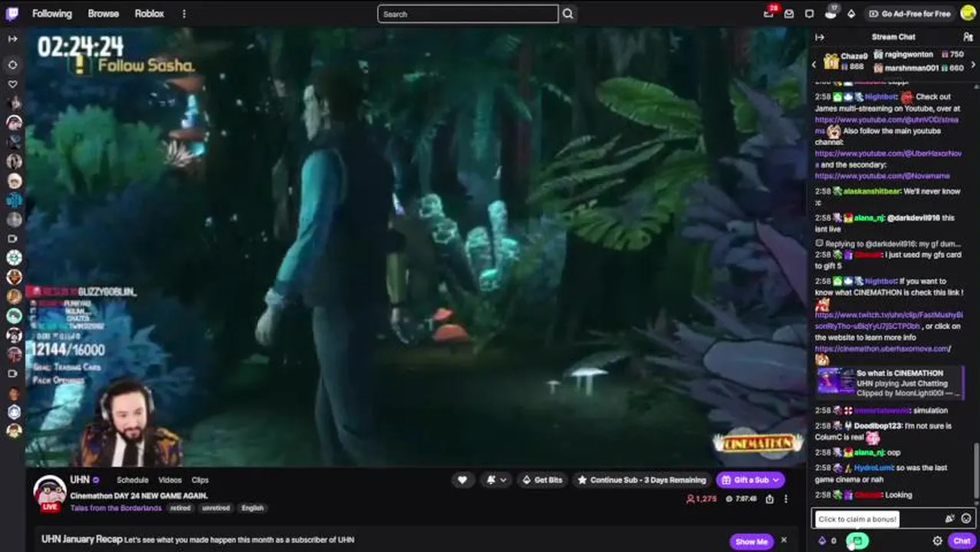Screen dimensions: 980x552
Task: Click the stream video player area
Action: (416, 248)
